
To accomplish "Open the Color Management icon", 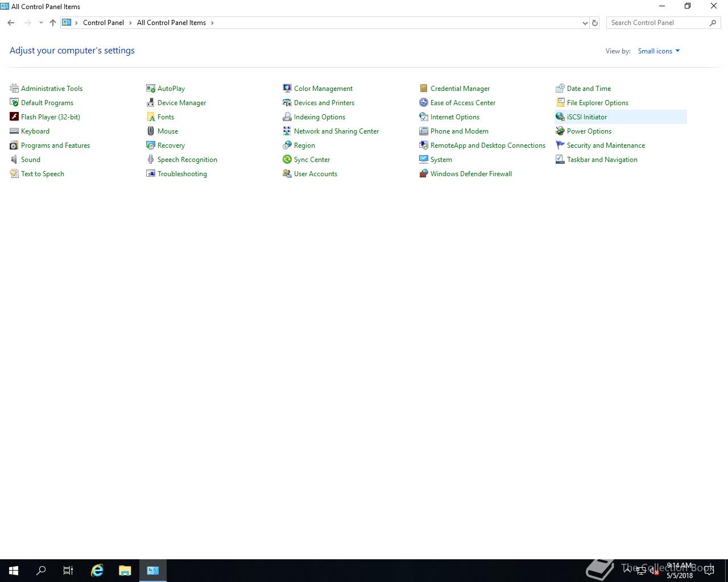I will pos(287,88).
